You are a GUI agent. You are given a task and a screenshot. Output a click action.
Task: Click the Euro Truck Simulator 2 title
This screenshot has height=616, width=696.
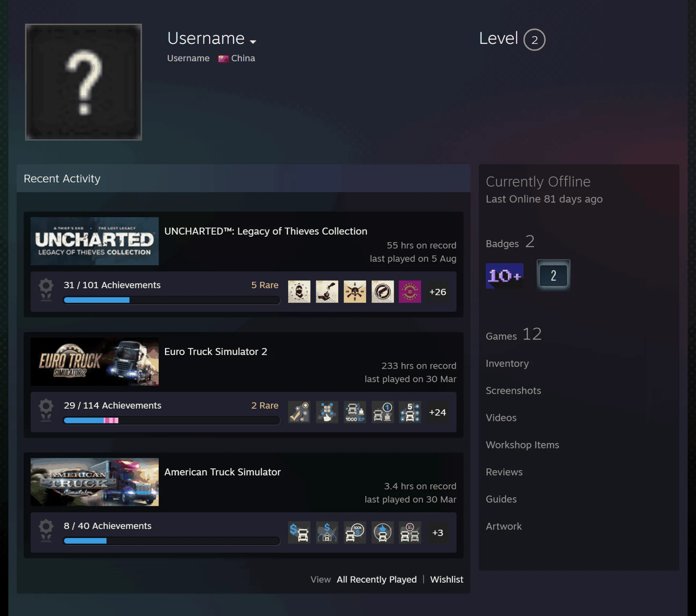(216, 351)
